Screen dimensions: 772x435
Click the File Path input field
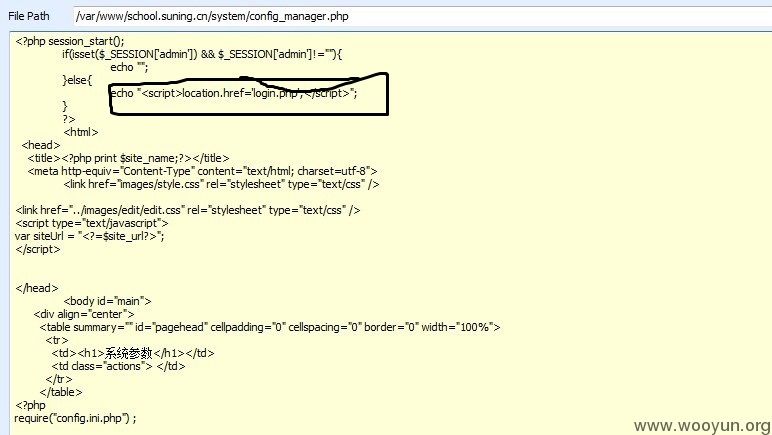pos(422,16)
